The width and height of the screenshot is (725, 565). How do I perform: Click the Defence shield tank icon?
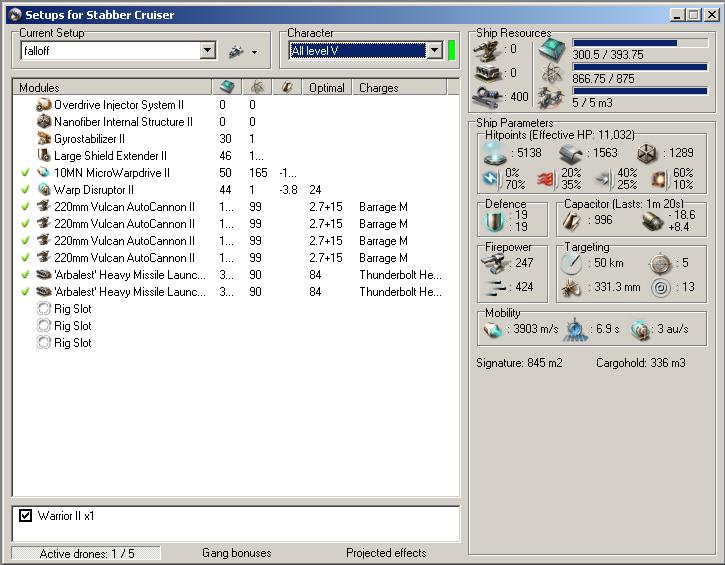click(495, 221)
